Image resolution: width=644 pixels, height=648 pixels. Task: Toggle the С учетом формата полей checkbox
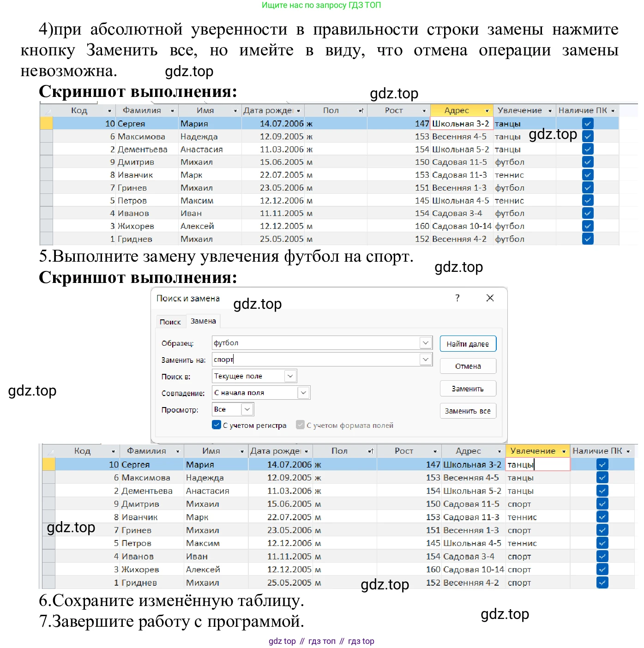(x=300, y=425)
